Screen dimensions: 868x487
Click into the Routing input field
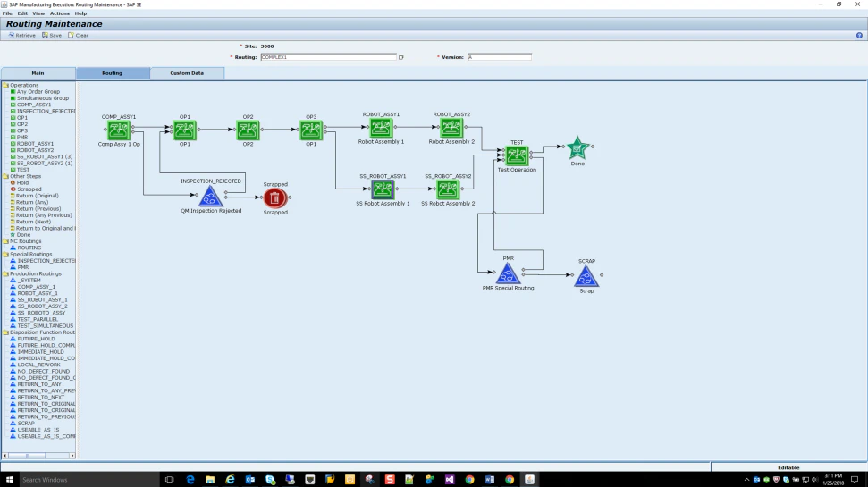329,57
